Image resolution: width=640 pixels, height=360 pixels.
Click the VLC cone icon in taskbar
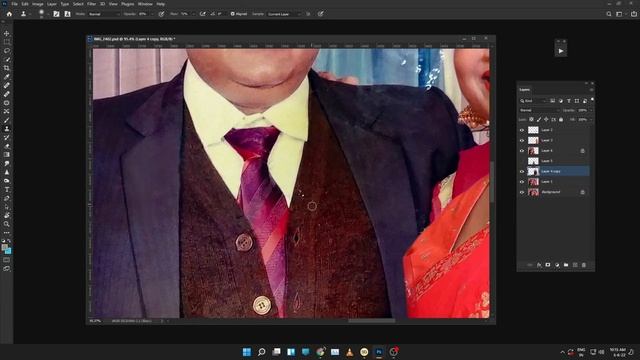349,352
